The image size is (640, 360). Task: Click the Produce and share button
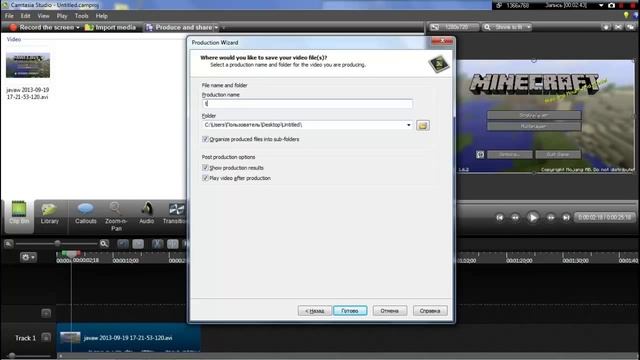tap(180, 27)
